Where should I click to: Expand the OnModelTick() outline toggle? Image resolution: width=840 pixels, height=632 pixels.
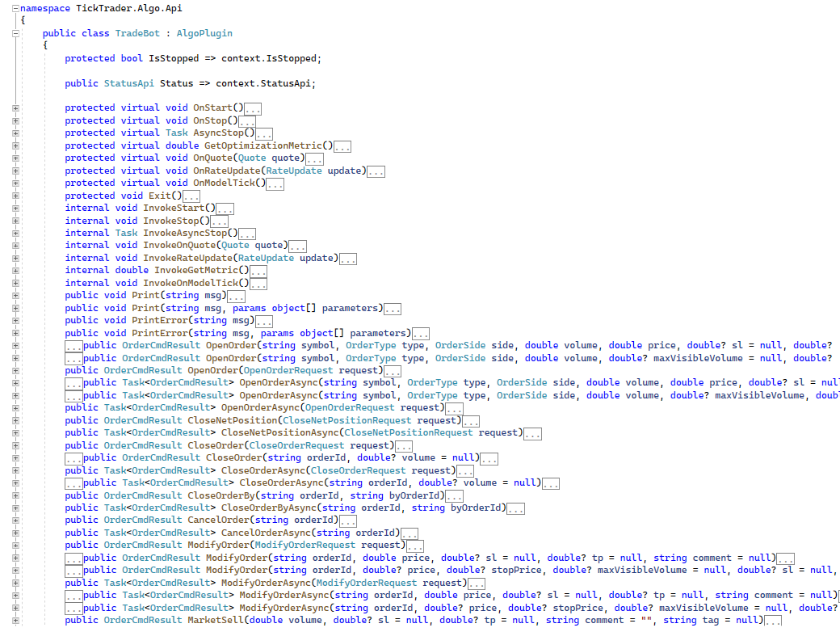click(15, 183)
